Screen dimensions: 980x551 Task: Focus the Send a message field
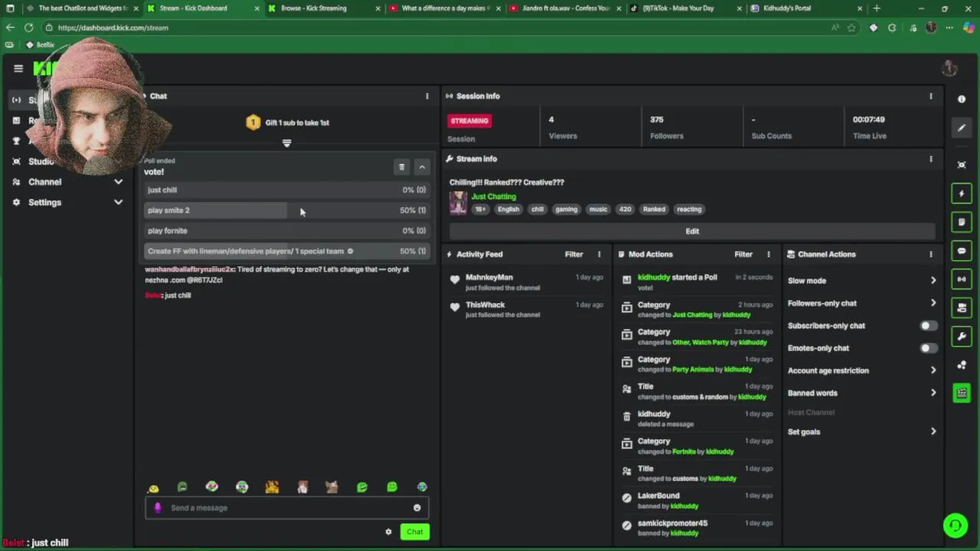point(287,508)
